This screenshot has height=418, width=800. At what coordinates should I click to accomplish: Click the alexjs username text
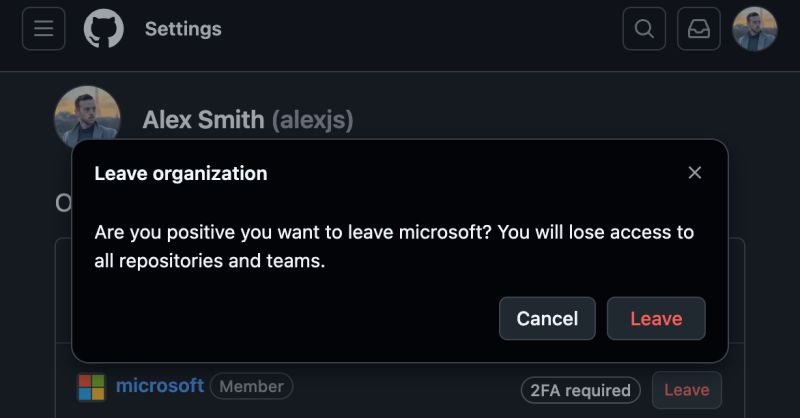(312, 120)
